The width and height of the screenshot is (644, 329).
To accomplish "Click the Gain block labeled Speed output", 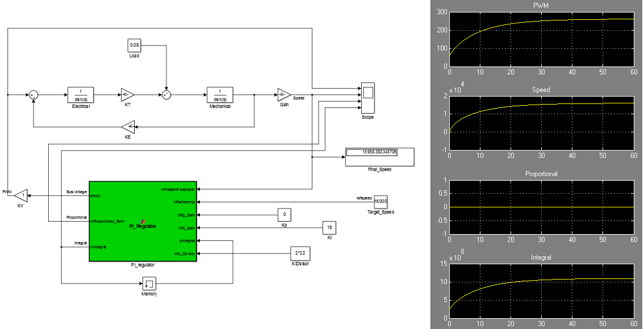I will point(283,94).
